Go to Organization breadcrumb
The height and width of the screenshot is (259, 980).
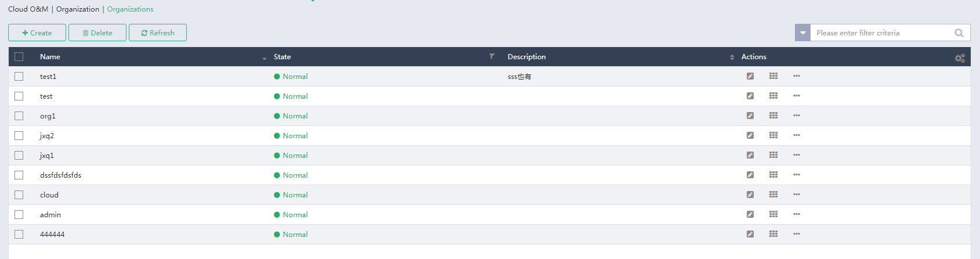pyautogui.click(x=78, y=9)
